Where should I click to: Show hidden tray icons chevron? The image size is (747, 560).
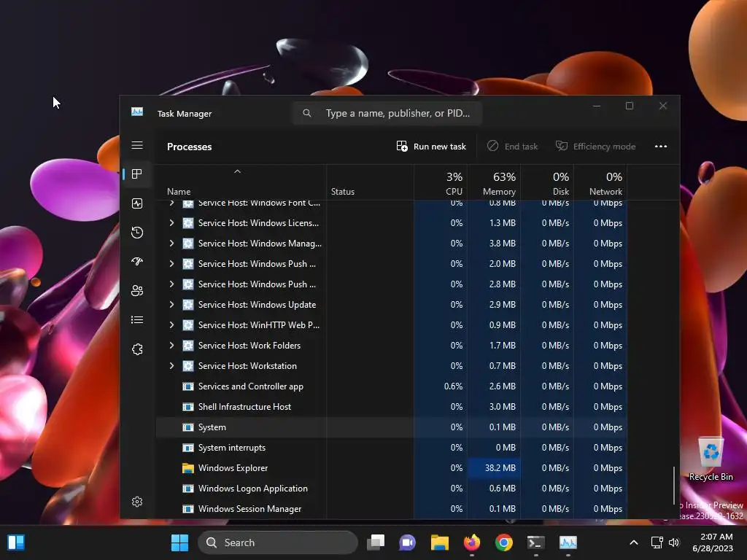(x=634, y=542)
